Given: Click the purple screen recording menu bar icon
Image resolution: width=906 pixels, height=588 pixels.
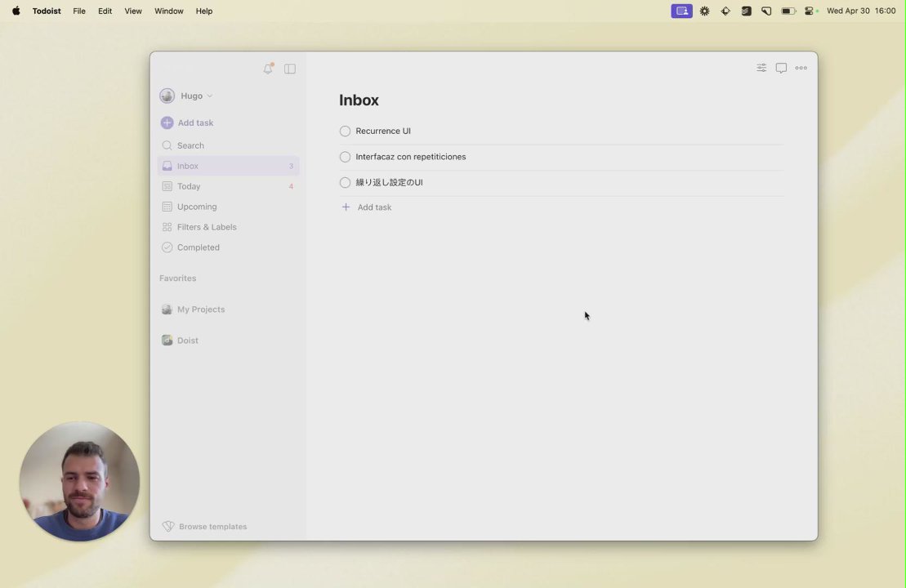Looking at the screenshot, I should (x=682, y=11).
